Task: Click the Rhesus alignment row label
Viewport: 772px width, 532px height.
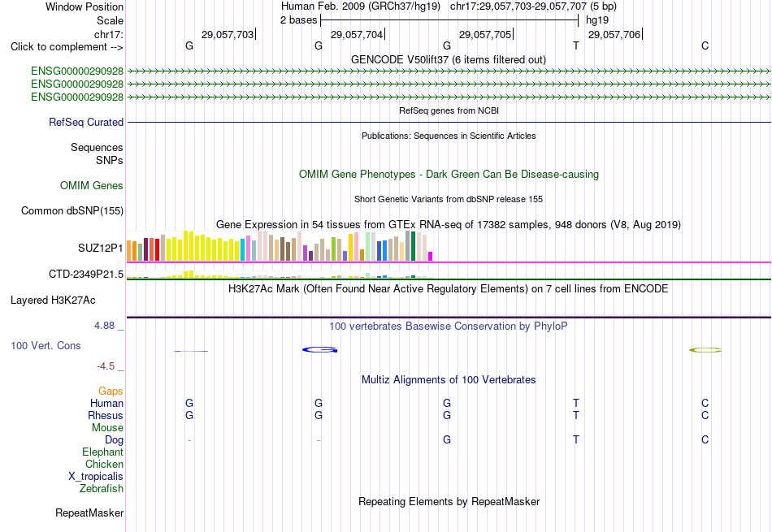Action: coord(106,415)
